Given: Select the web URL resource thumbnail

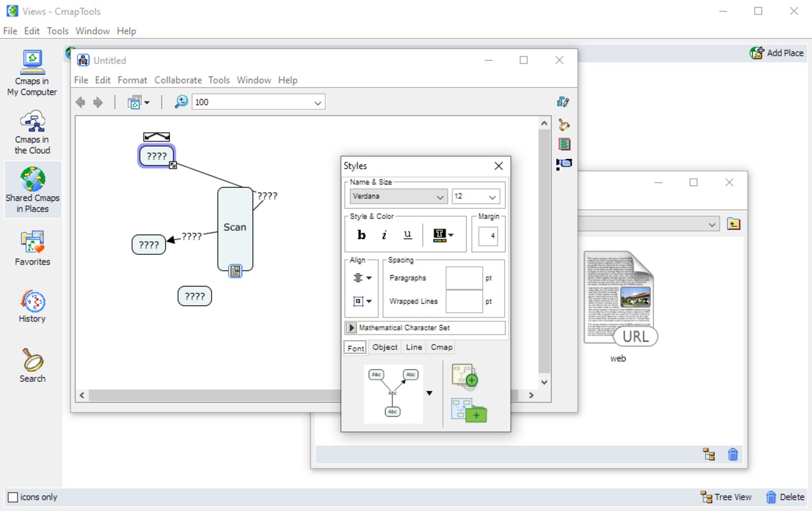Looking at the screenshot, I should coord(618,299).
